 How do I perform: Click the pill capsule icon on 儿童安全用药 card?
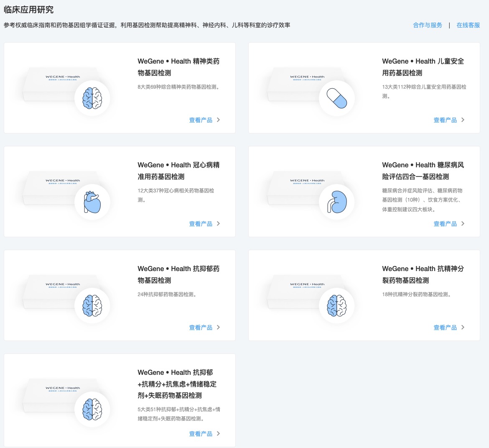(337, 98)
